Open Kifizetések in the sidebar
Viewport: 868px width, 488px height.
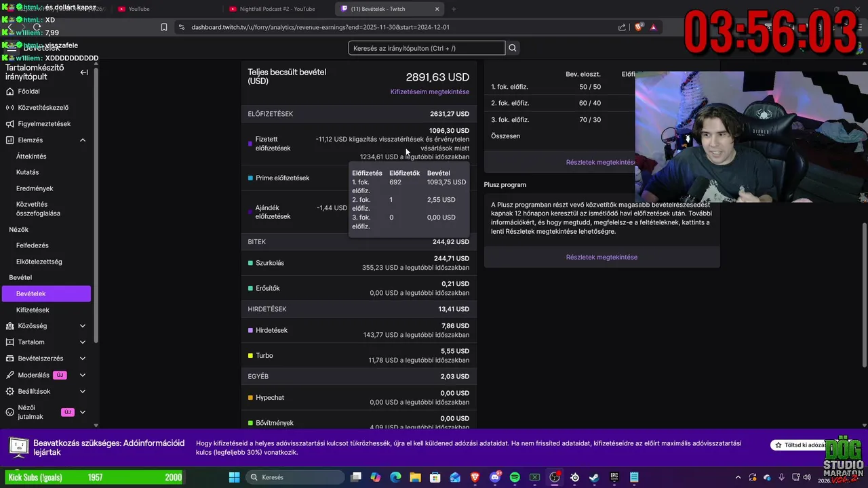33,310
